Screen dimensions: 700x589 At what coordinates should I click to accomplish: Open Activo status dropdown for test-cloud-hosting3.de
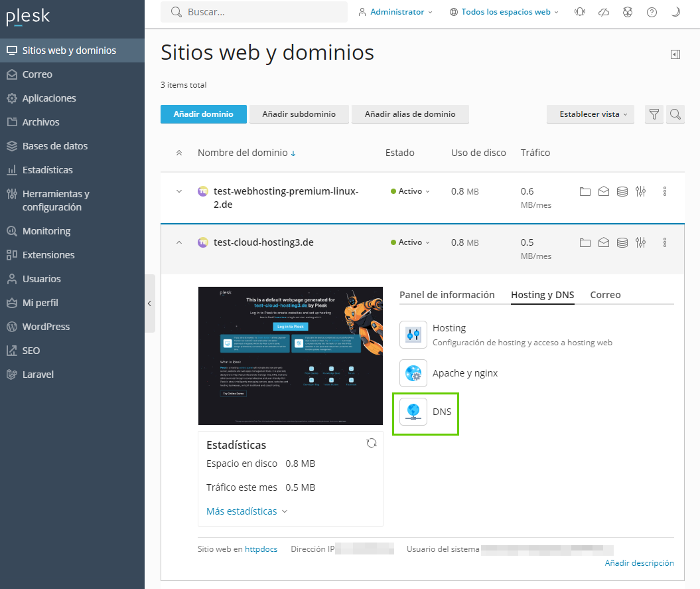click(x=410, y=242)
